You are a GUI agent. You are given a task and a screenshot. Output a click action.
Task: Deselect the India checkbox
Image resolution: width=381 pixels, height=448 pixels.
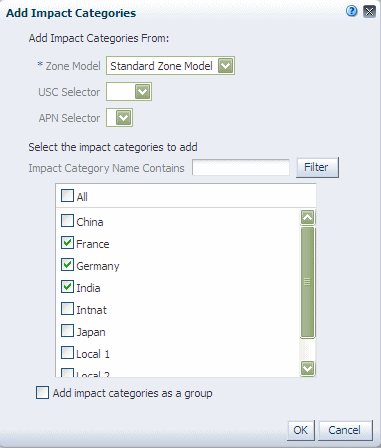(67, 287)
